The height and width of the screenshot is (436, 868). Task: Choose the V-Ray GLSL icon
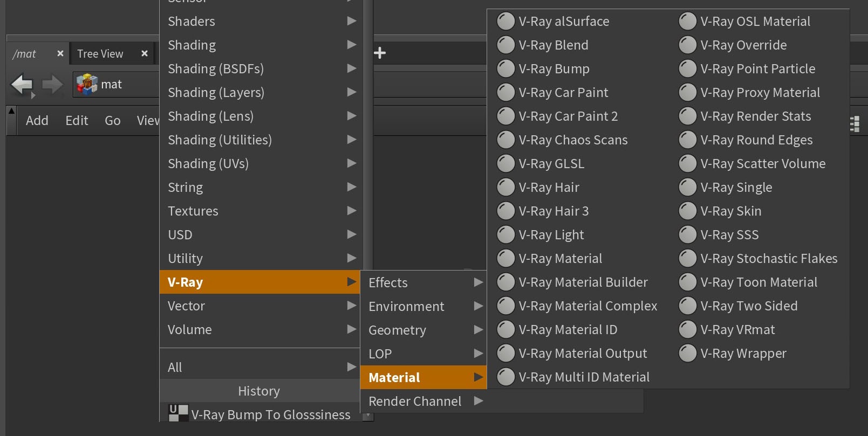click(x=505, y=164)
